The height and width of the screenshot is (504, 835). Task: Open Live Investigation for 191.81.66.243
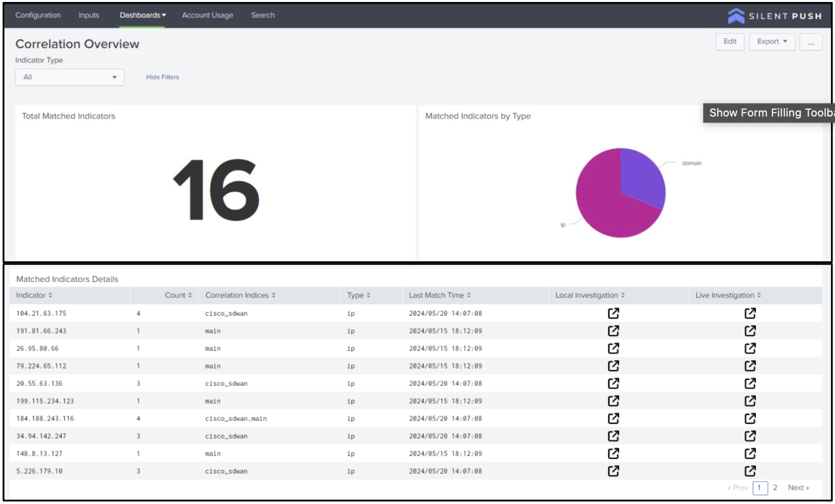tap(750, 331)
